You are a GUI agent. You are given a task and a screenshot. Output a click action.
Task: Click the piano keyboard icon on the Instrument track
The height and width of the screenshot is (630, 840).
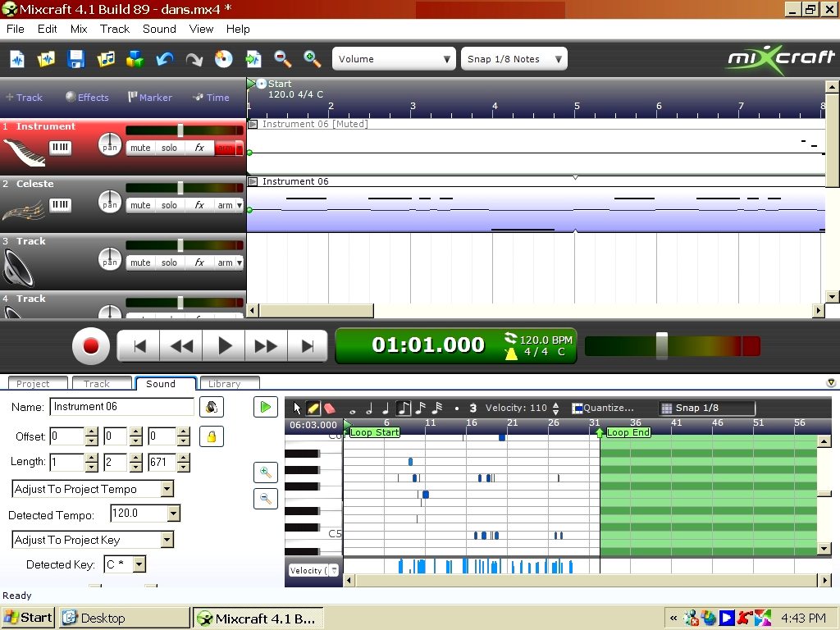click(60, 148)
